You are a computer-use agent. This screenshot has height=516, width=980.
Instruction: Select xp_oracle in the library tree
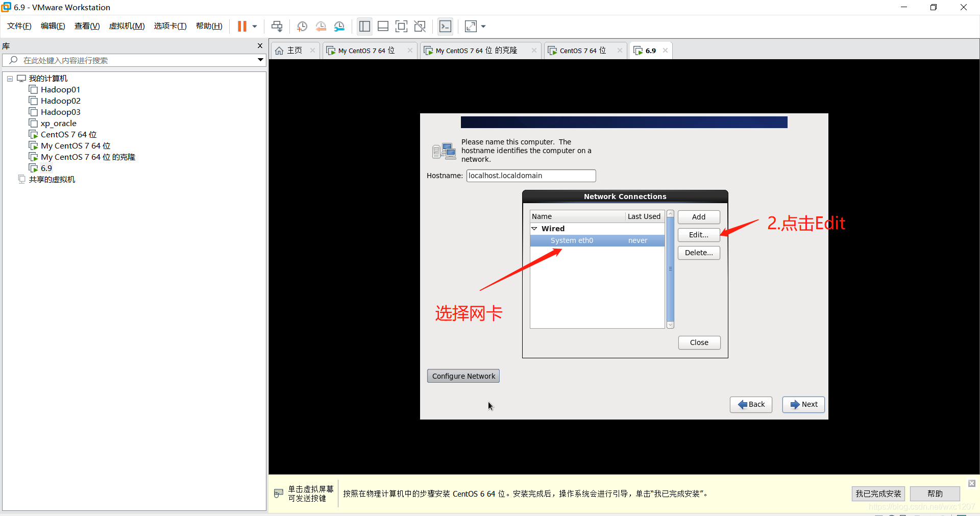[58, 124]
